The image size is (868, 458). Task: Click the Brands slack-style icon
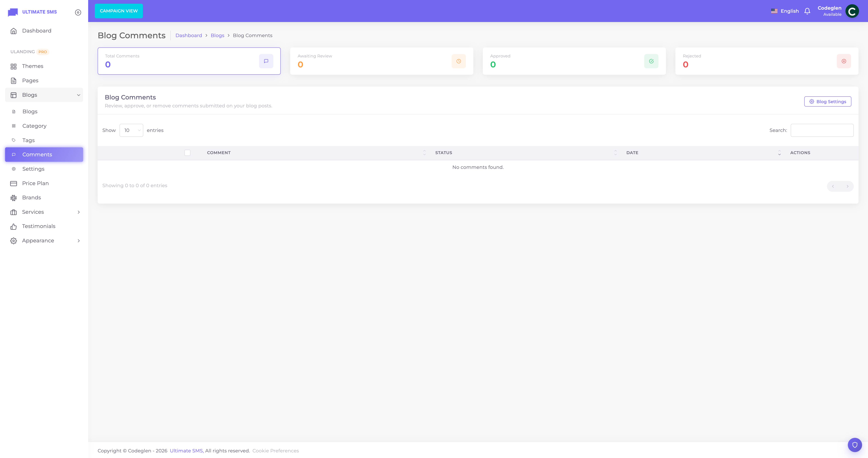(x=14, y=198)
